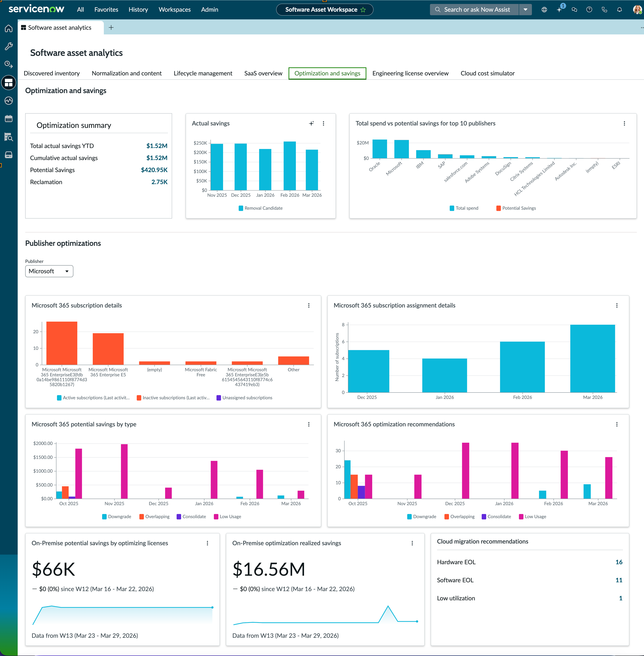
Task: Select the dashboard grid icon in sidebar
Action: 9,83
